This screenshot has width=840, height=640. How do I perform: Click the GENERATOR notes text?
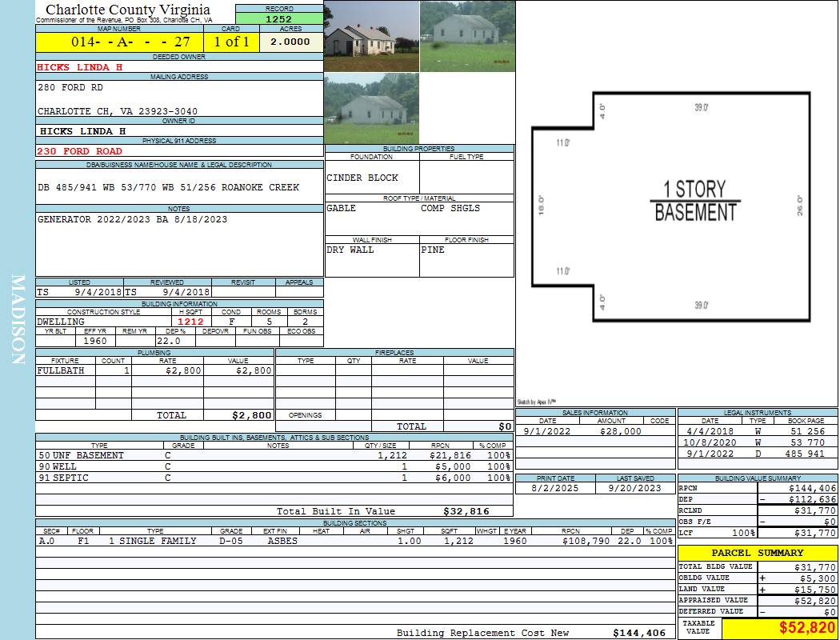click(133, 219)
